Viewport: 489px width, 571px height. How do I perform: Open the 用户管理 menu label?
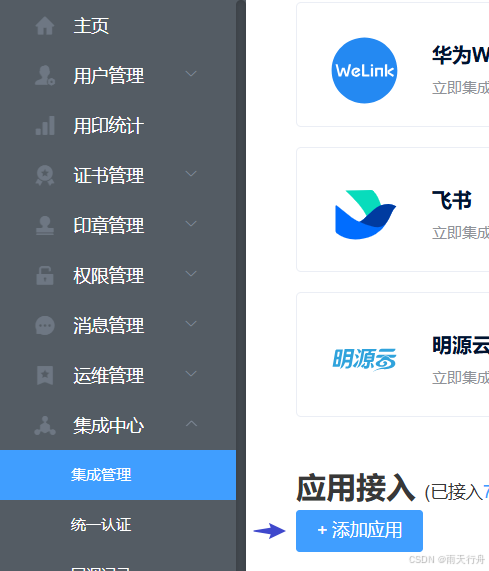tap(109, 76)
